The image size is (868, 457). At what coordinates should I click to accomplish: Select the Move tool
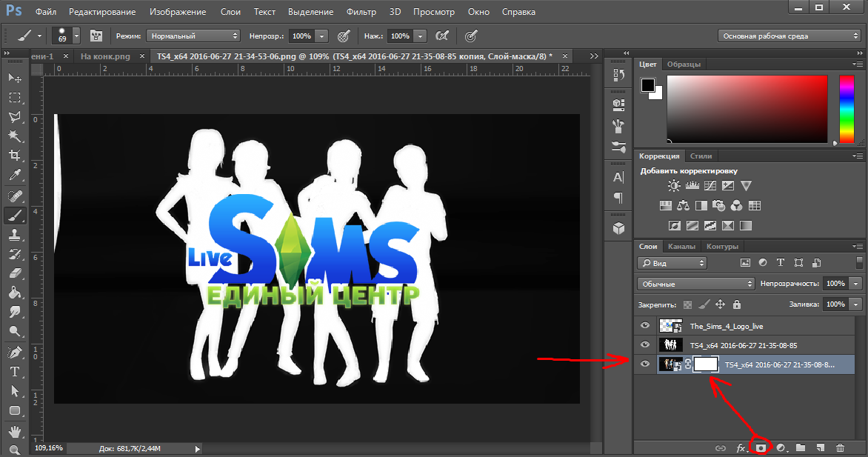[x=15, y=78]
